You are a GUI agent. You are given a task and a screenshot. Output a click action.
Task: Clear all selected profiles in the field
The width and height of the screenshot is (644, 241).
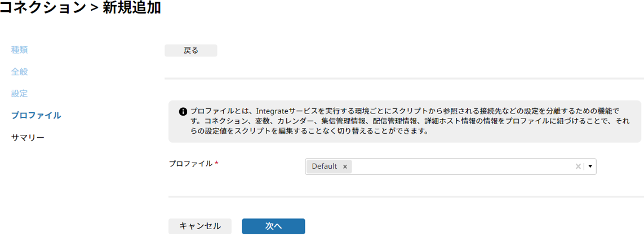[578, 166]
